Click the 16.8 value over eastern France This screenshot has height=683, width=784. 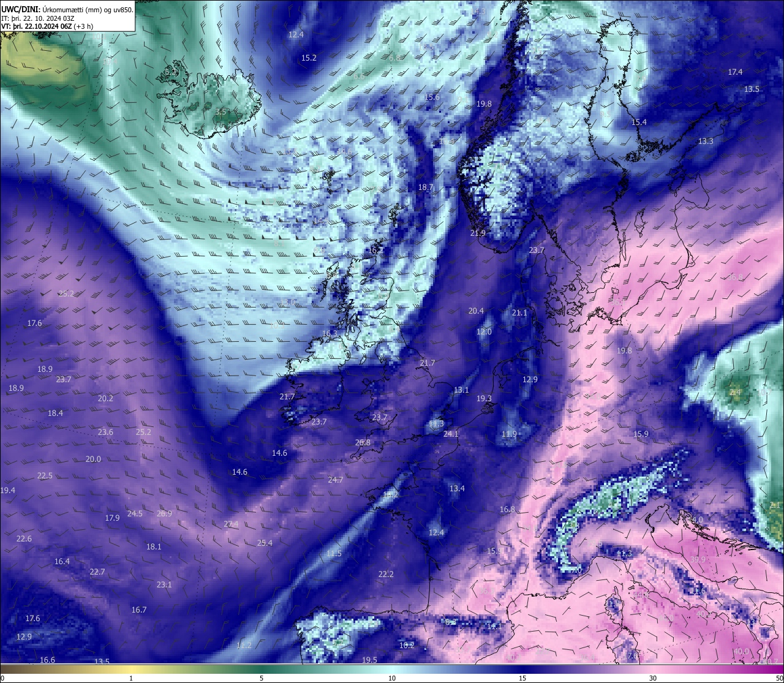point(507,510)
